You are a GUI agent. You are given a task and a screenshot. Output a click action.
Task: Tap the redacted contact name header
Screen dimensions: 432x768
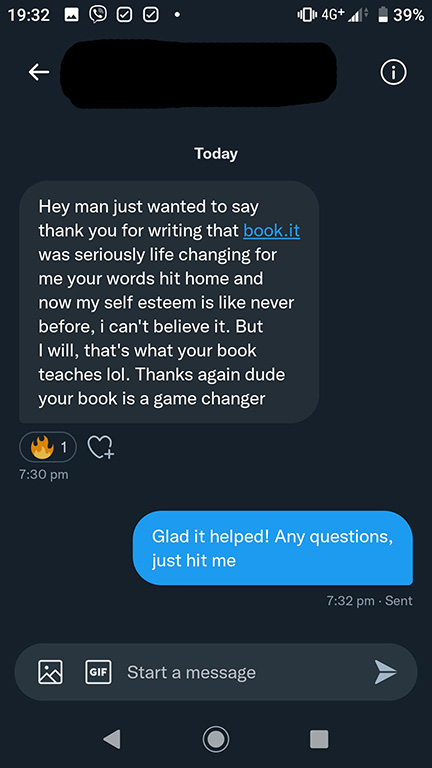198,74
